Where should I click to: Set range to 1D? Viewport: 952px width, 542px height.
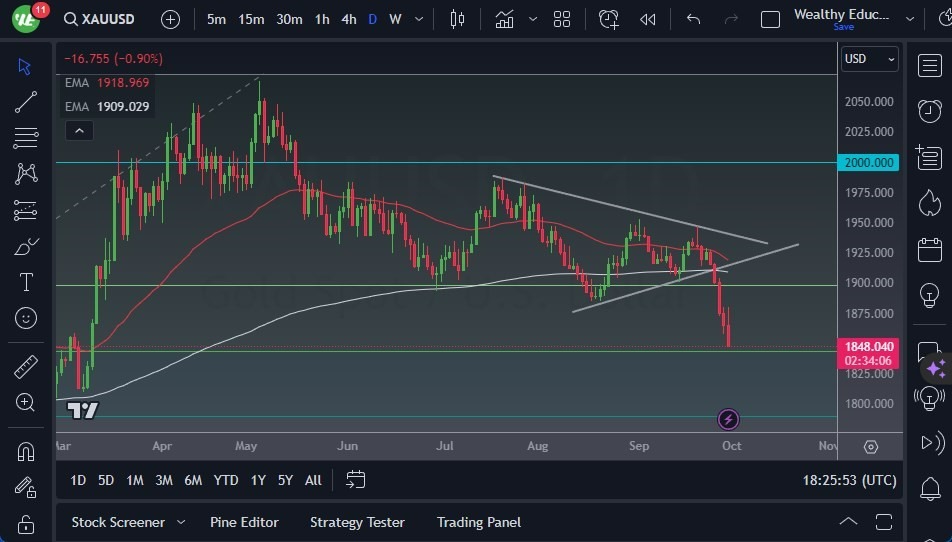(78, 480)
